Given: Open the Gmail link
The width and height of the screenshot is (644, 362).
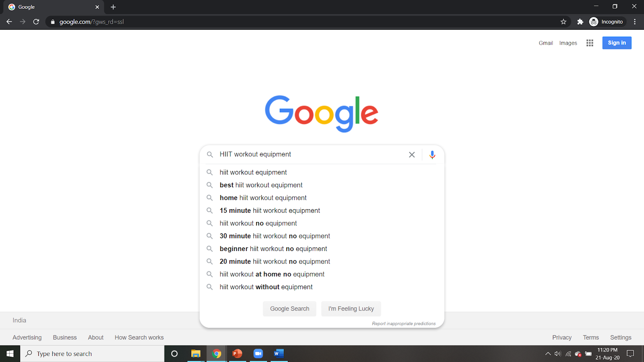Looking at the screenshot, I should tap(546, 43).
